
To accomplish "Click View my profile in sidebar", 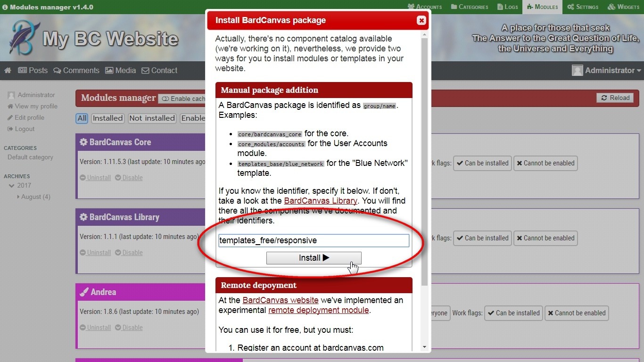I will click(x=32, y=106).
